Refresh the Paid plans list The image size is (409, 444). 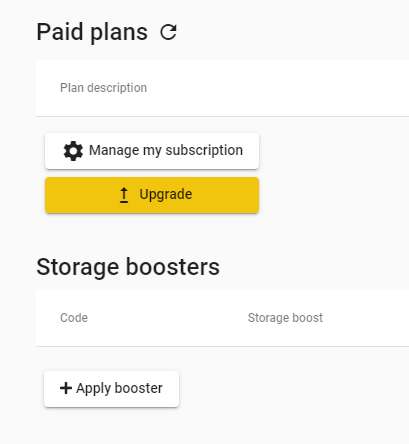(168, 32)
